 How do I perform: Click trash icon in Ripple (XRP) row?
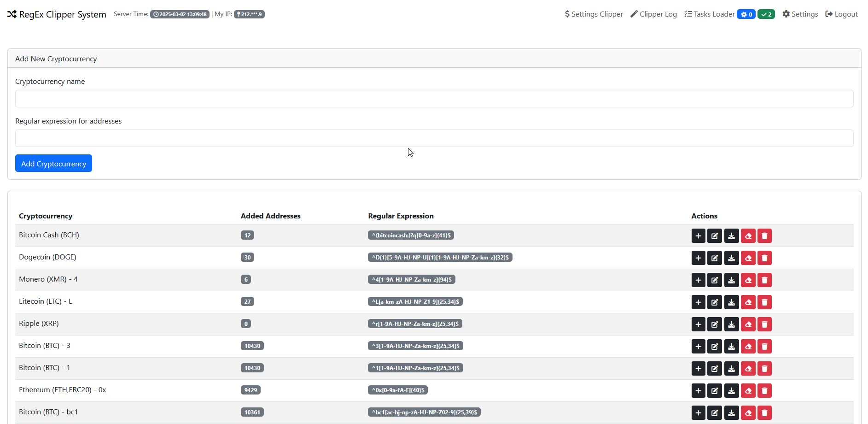(764, 324)
